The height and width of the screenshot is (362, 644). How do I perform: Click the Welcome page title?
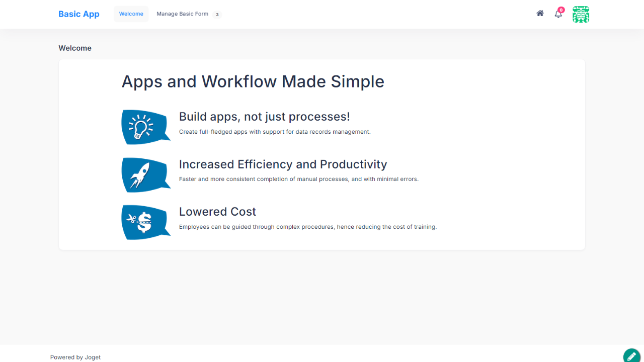click(75, 48)
